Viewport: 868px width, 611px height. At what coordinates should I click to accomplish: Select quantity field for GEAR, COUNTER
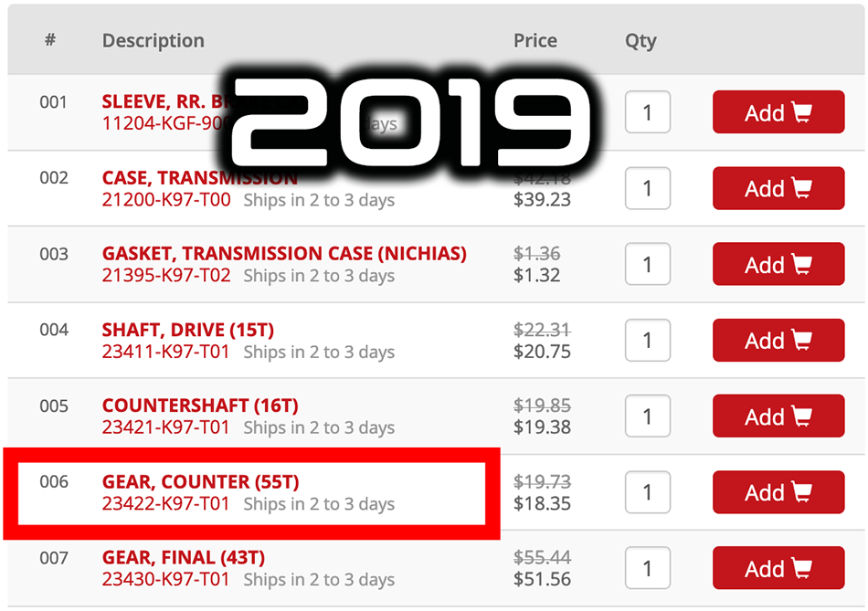[648, 492]
